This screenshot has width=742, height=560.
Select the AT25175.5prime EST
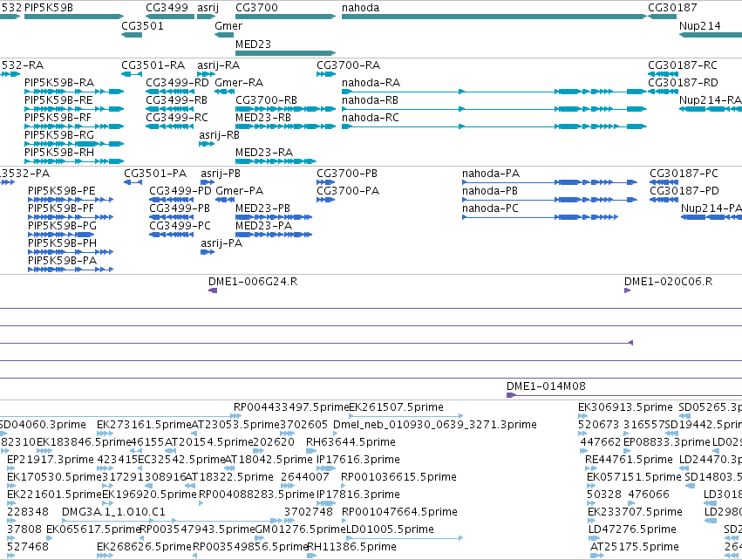(597, 556)
